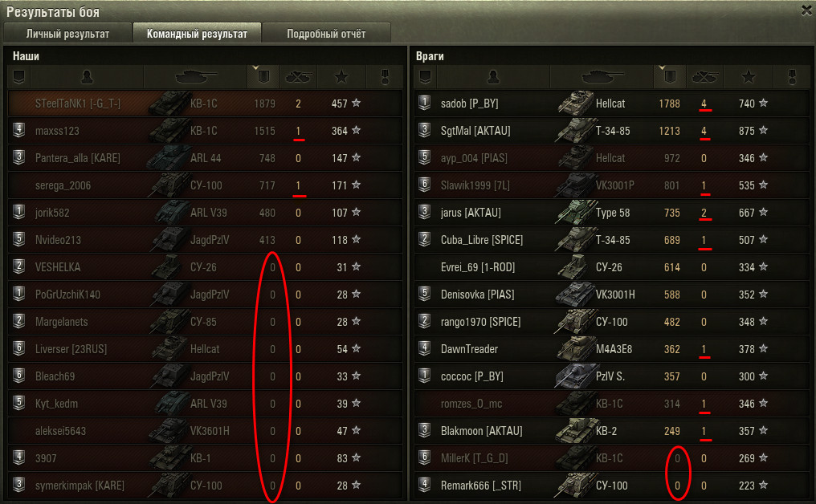Sort enemies by tank vehicle icon
Screen dimensions: 816x504
point(602,77)
